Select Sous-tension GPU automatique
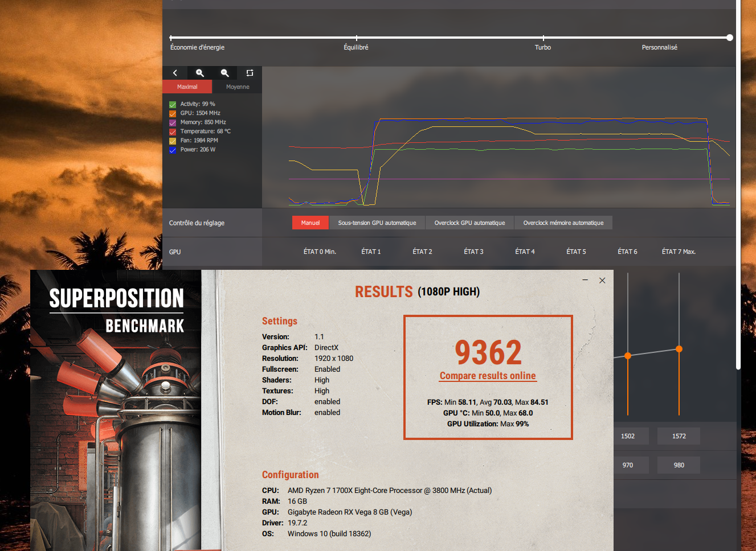Viewport: 756px width, 551px height. (x=377, y=223)
